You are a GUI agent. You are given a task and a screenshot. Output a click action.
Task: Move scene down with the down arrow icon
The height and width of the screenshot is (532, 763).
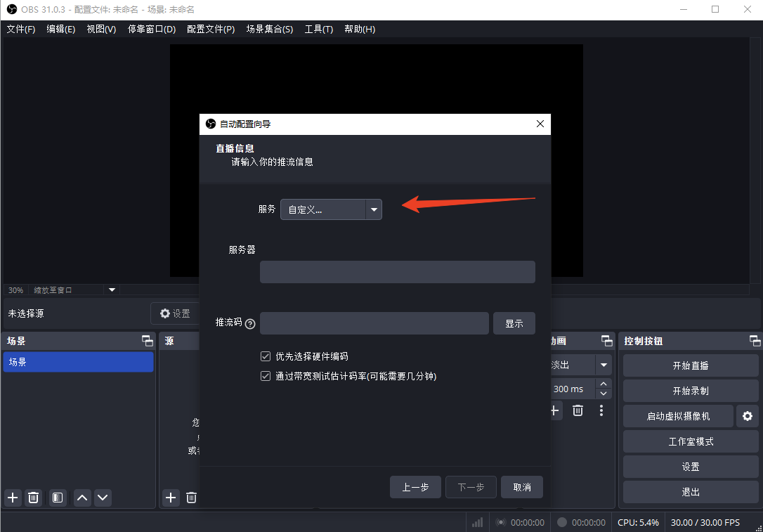click(x=103, y=498)
